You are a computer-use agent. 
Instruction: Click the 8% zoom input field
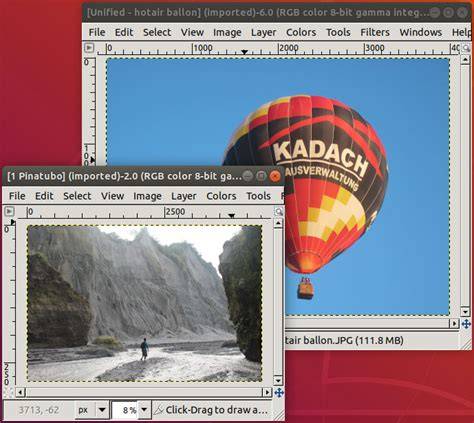[125, 410]
